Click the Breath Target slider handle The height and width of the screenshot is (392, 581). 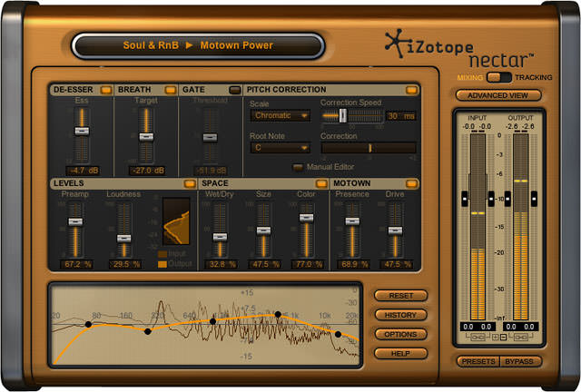[146, 137]
